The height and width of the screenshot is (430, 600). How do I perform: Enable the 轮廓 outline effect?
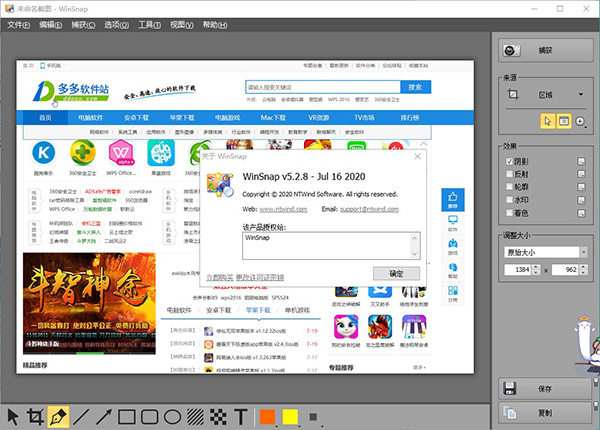pos(509,187)
